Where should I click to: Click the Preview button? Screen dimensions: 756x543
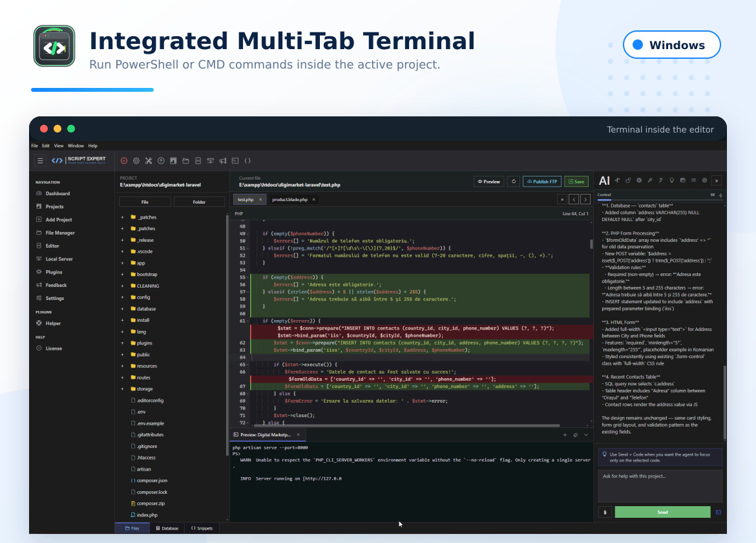click(x=489, y=182)
